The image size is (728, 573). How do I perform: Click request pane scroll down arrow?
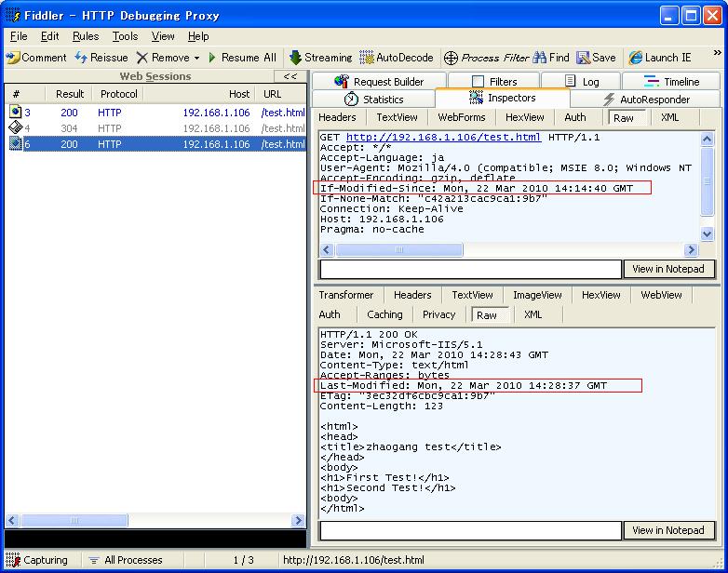(707, 234)
